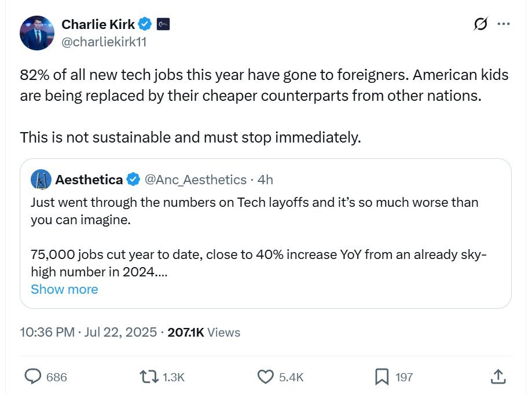Click the 10:36 PM Jul 22, 2025 timestamp
Image resolution: width=532 pixels, height=394 pixels.
click(x=88, y=332)
